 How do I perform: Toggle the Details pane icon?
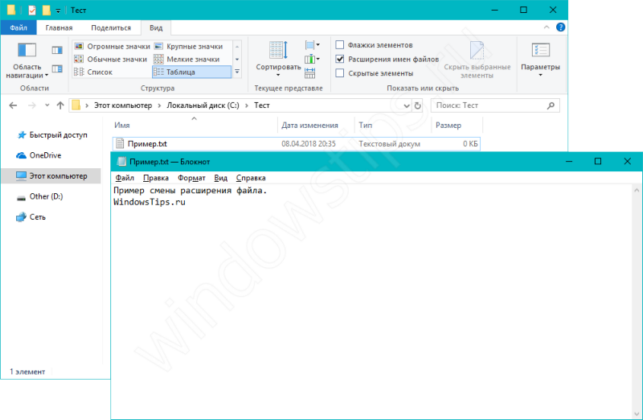[x=57, y=68]
